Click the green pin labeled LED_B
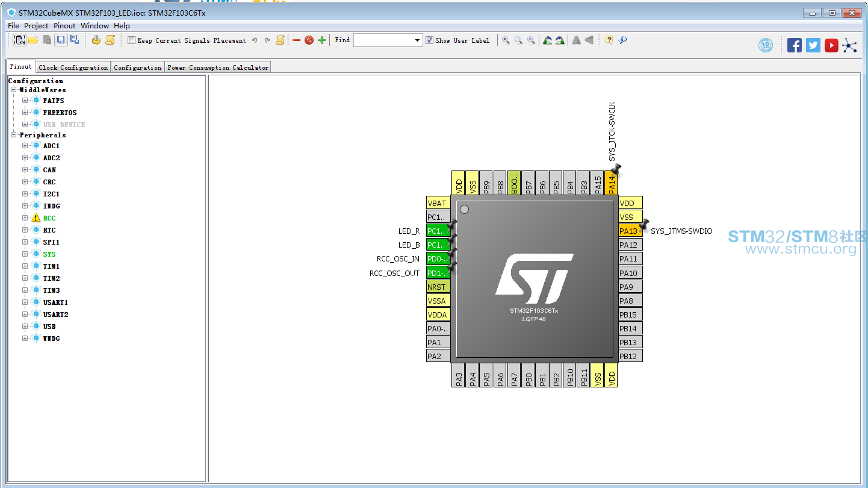Viewport: 868px width, 488px height. coord(438,245)
